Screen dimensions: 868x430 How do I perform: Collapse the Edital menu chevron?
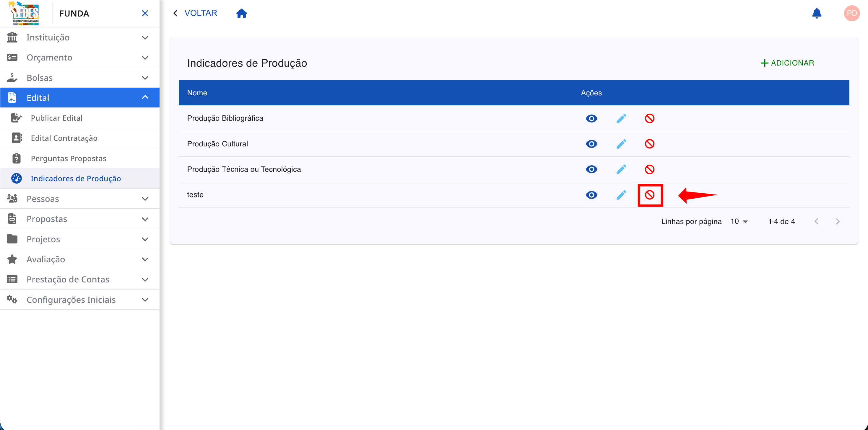click(x=145, y=97)
